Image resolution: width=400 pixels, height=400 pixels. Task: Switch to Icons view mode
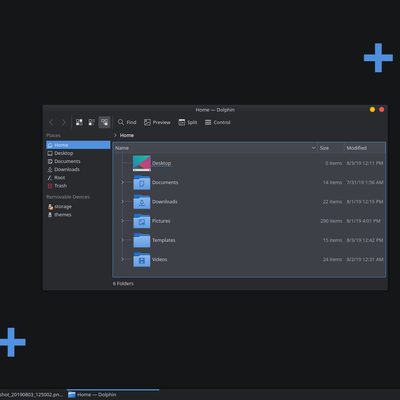(x=79, y=122)
